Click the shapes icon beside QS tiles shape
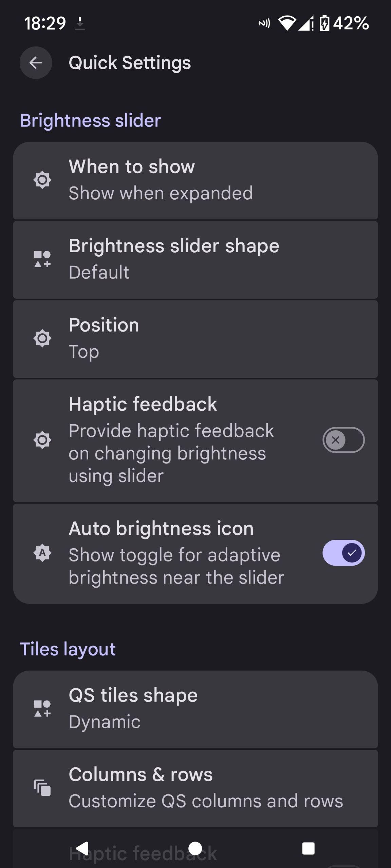The image size is (391, 868). click(42, 708)
